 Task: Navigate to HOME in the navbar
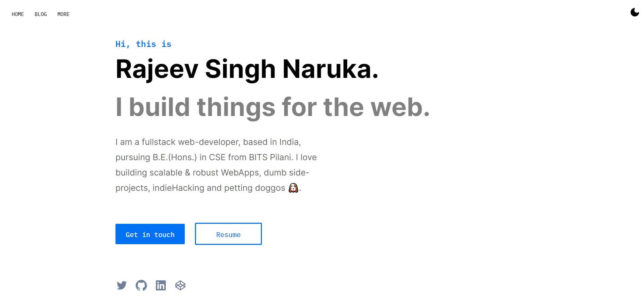[x=18, y=14]
